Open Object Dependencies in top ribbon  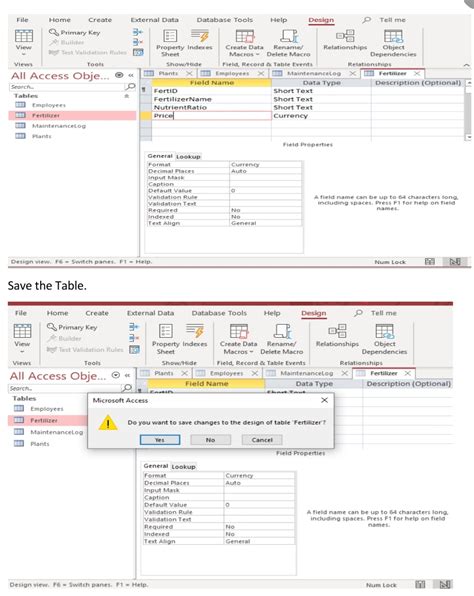click(393, 43)
